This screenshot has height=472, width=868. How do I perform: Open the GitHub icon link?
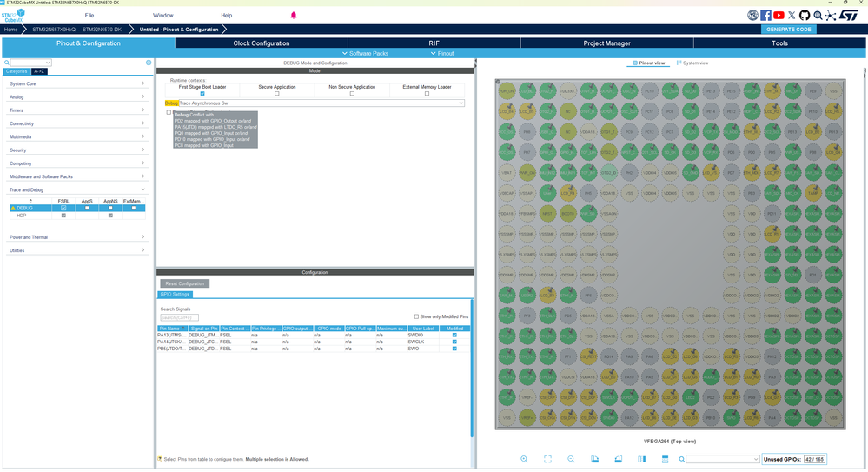click(805, 16)
